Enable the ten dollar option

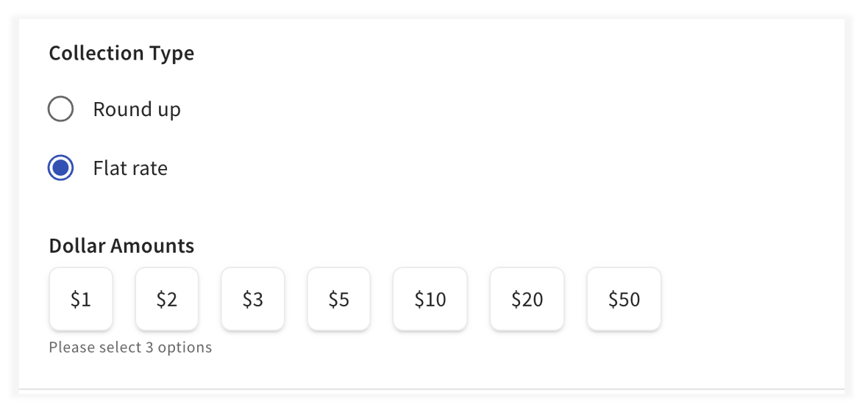[x=430, y=299]
